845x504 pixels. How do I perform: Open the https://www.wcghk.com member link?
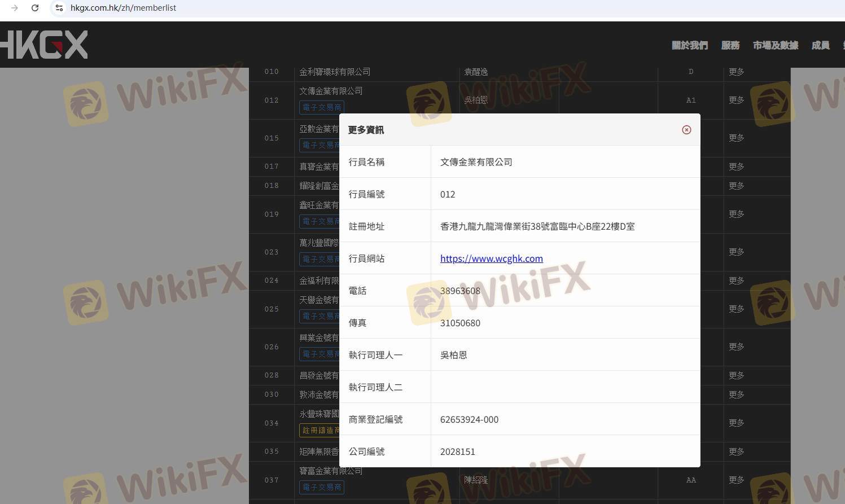pyautogui.click(x=491, y=258)
